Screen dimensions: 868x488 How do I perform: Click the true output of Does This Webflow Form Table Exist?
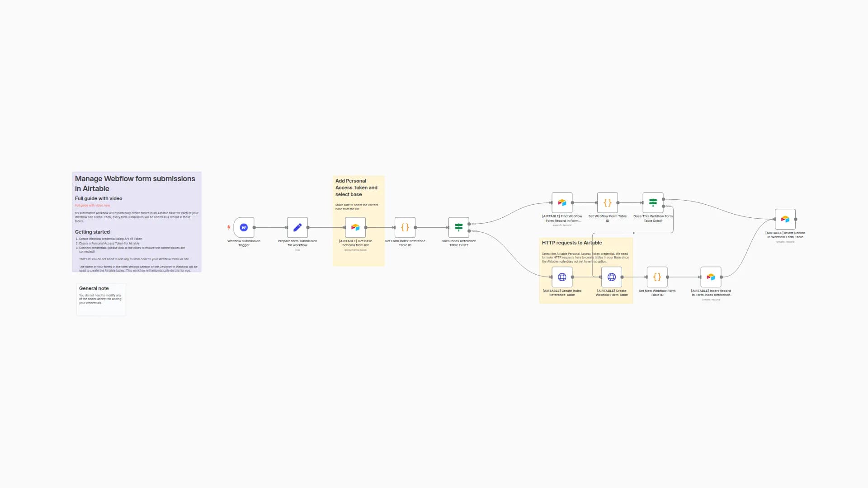[x=663, y=199]
